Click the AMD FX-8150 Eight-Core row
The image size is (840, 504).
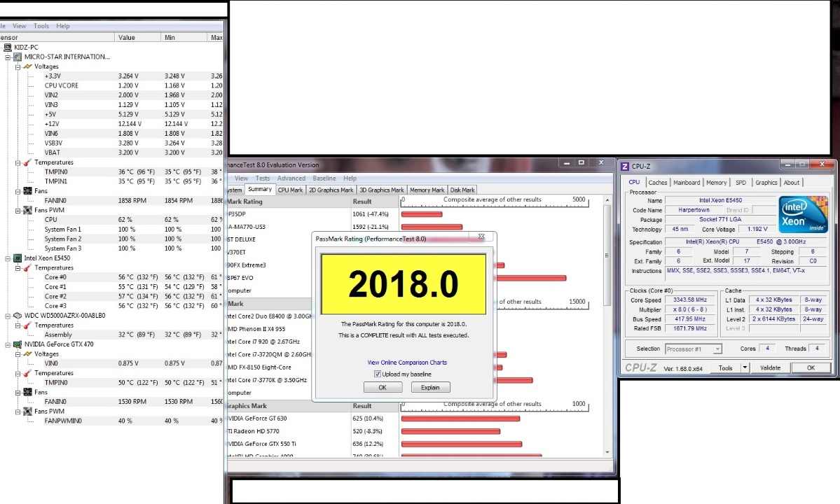pyautogui.click(x=270, y=367)
